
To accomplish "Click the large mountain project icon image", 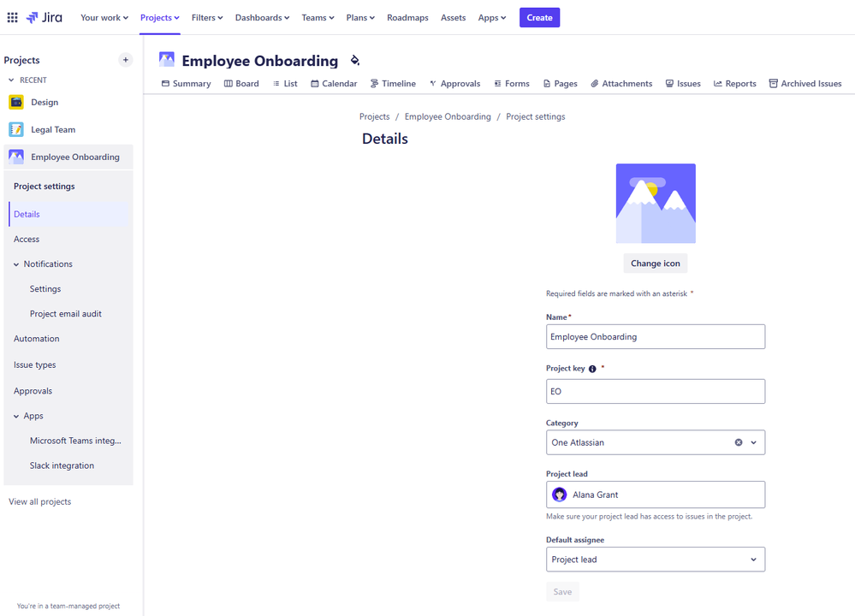I will click(x=656, y=204).
